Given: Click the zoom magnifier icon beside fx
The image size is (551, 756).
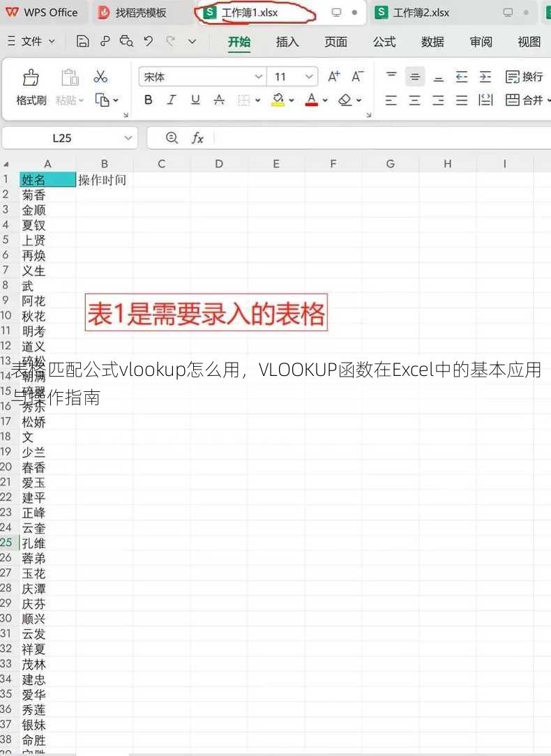Looking at the screenshot, I should 172,138.
